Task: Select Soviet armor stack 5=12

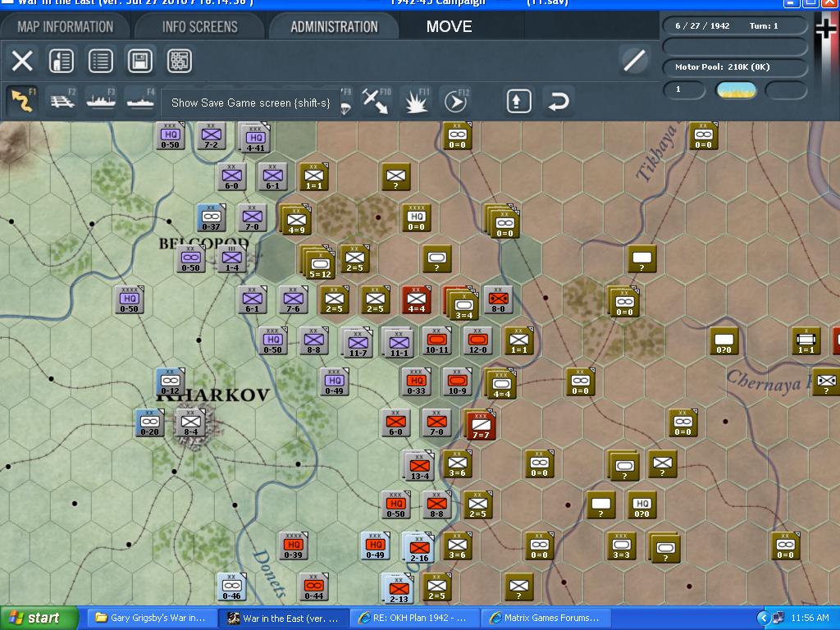Action: pos(319,263)
